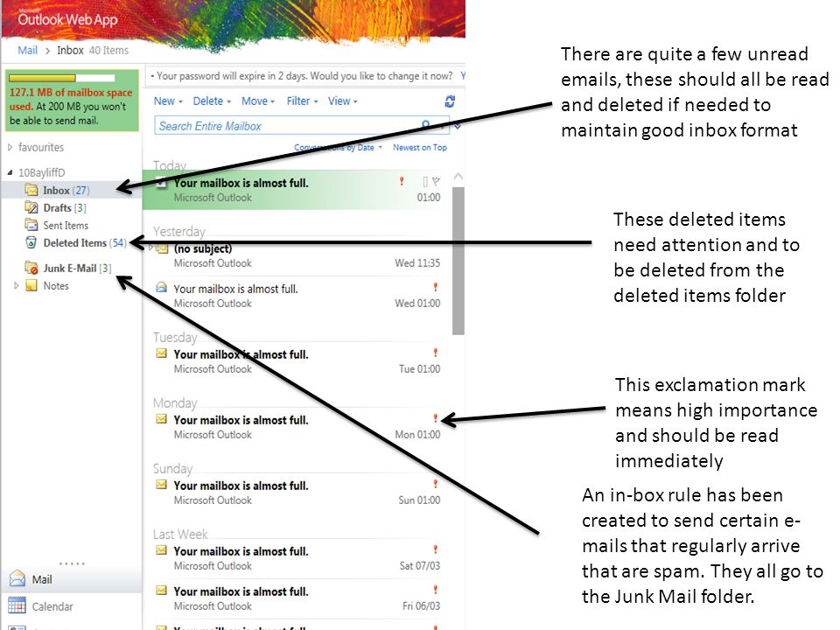The width and height of the screenshot is (840, 630).
Task: Click the category box on today's 01:00 message
Action: [425, 182]
